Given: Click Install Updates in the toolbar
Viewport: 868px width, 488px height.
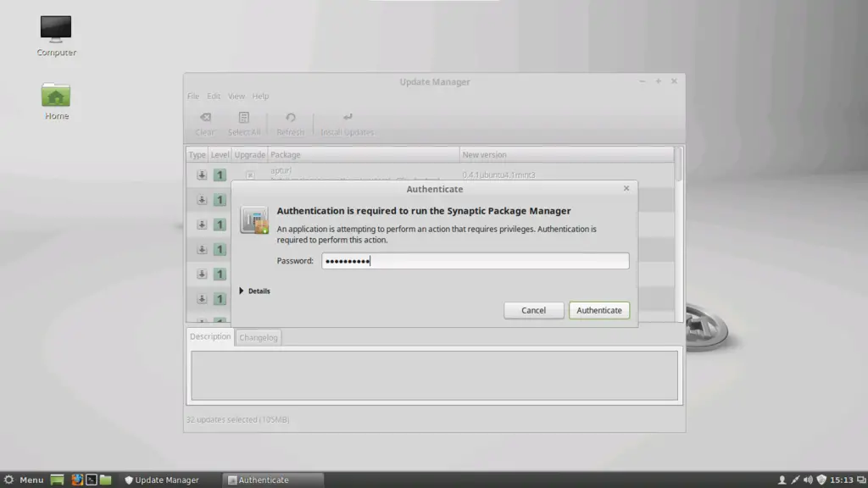Looking at the screenshot, I should pyautogui.click(x=347, y=124).
